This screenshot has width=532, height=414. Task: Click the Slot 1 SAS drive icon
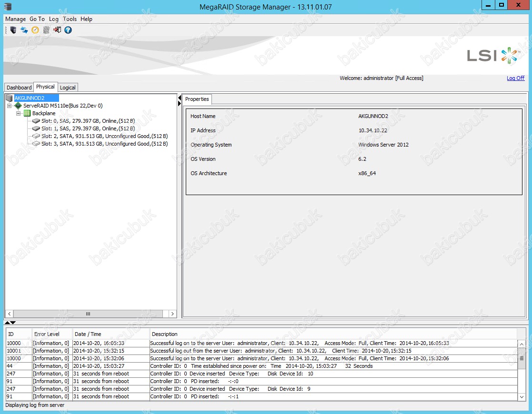point(36,128)
